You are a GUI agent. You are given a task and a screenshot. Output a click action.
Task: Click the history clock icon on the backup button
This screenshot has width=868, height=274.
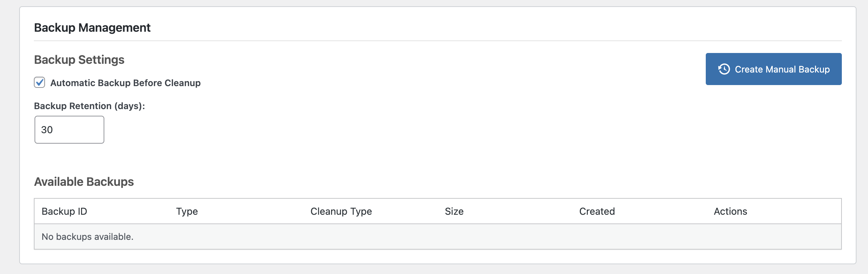[724, 69]
